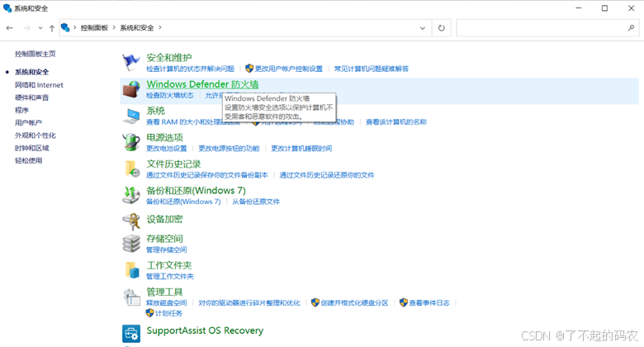
Task: Click 从备份还原文件 link
Action: 256,202
